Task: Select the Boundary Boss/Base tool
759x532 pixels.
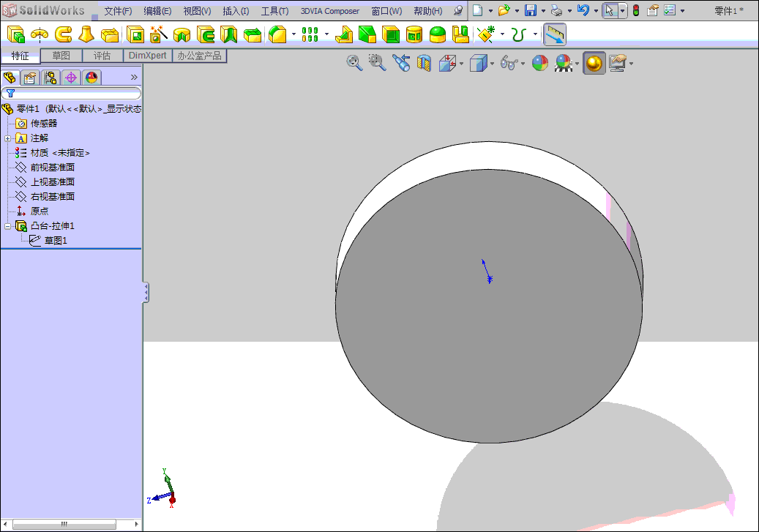Action: (x=110, y=34)
